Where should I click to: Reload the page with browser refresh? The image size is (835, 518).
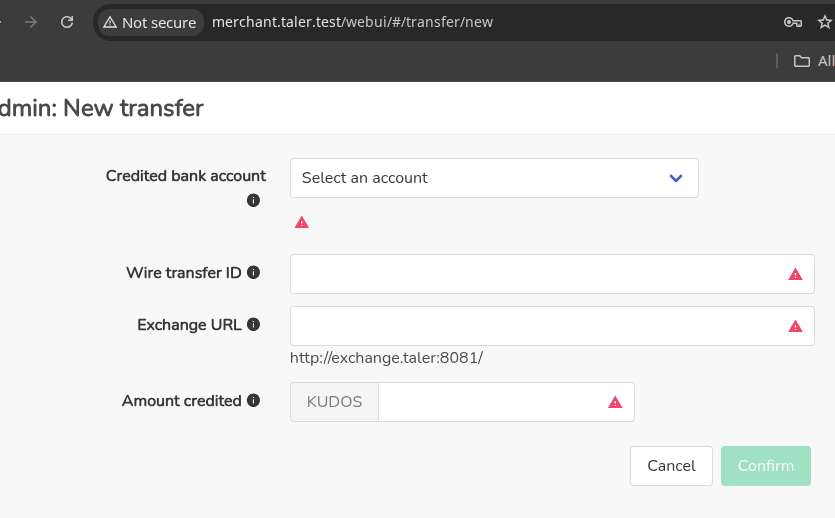coord(67,22)
